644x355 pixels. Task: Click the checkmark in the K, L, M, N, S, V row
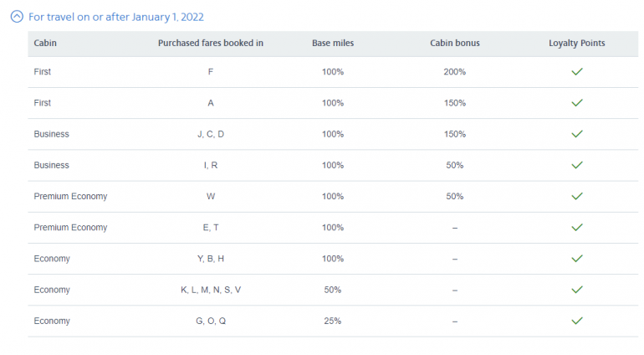pyautogui.click(x=576, y=290)
